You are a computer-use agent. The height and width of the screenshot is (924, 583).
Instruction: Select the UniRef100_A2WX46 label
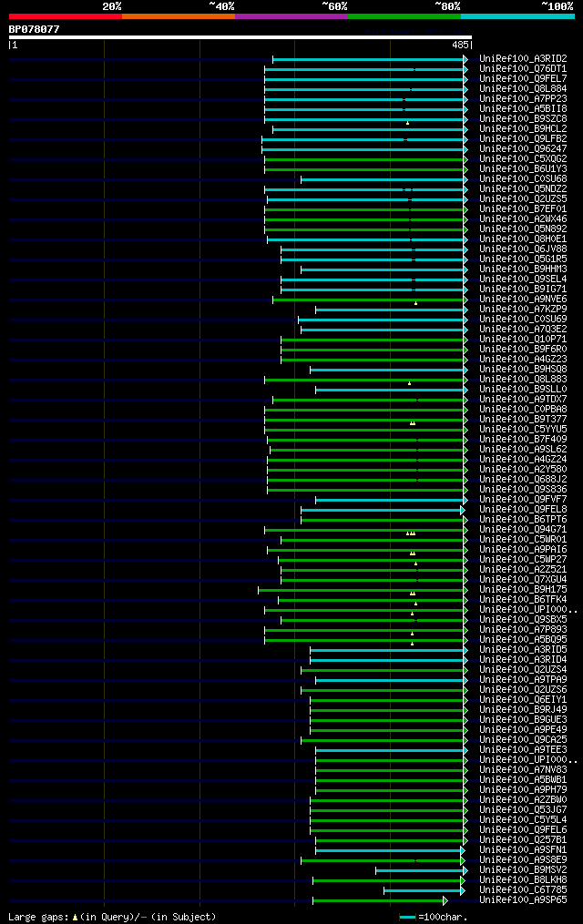524,219
